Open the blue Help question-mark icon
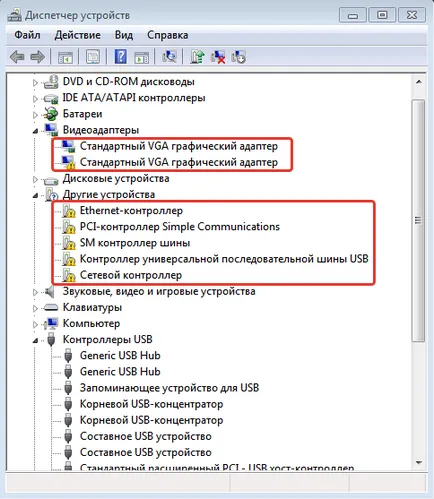This screenshot has height=499, width=434. point(120,57)
